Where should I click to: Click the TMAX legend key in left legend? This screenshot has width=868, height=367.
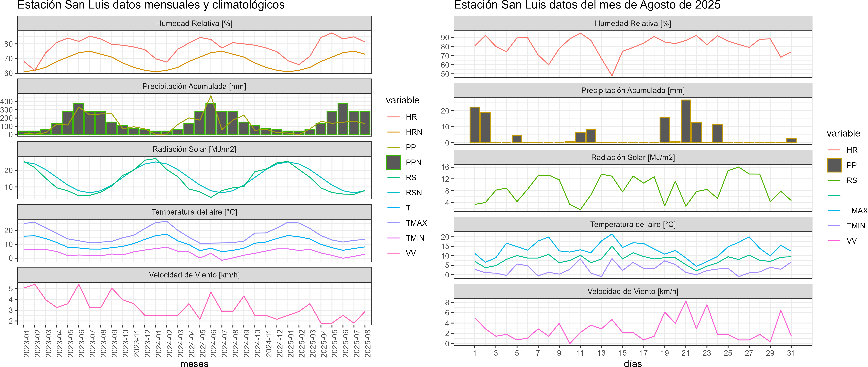point(393,223)
